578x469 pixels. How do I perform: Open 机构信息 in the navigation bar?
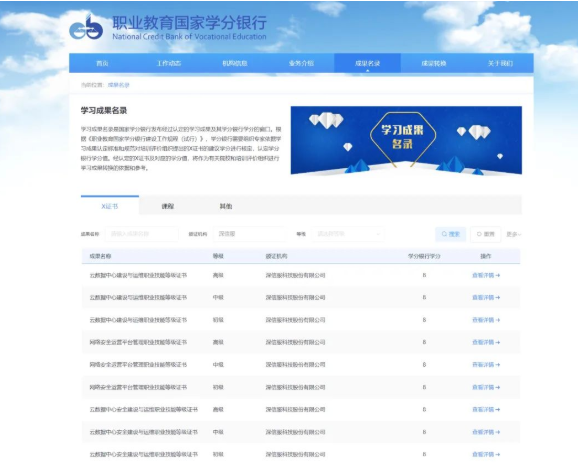(235, 63)
